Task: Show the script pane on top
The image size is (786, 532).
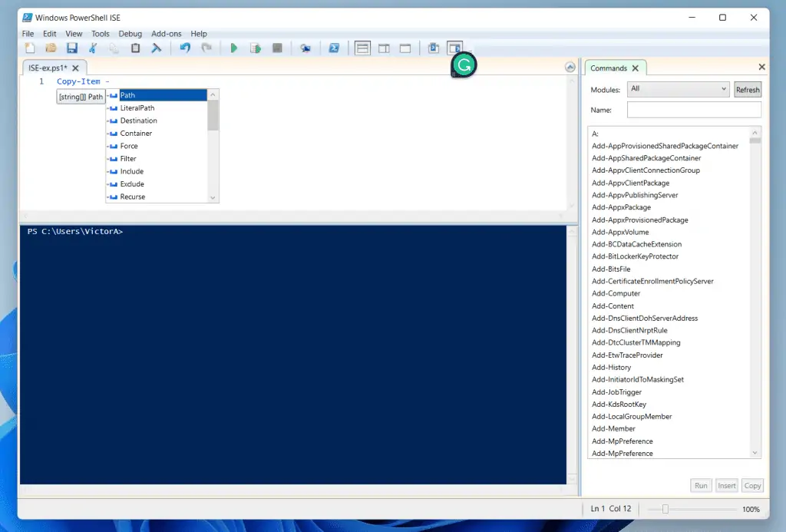Action: (x=362, y=48)
